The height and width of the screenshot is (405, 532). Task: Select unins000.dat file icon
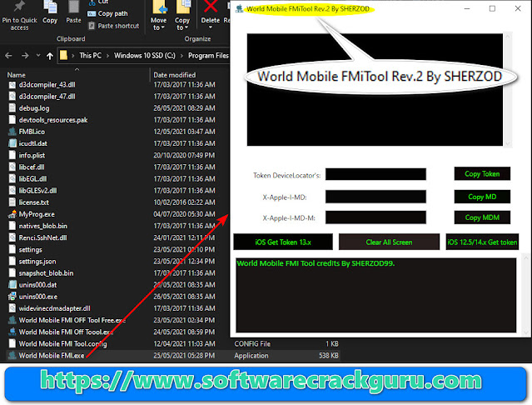pyautogui.click(x=12, y=285)
